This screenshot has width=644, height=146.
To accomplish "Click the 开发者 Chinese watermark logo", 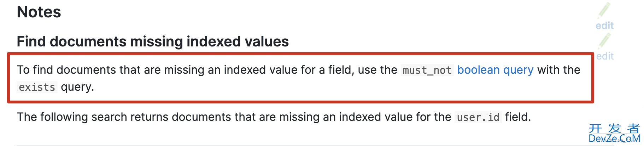I will 615,128.
